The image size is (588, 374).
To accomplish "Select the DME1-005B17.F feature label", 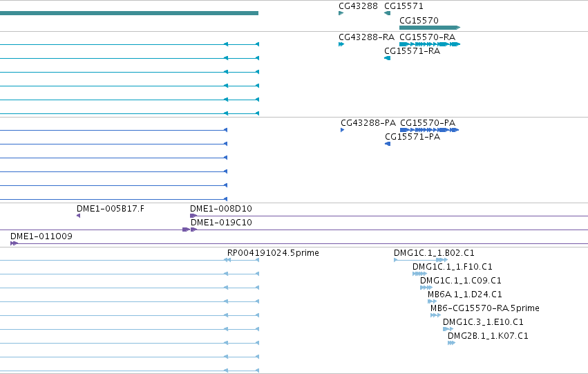I will (111, 209).
